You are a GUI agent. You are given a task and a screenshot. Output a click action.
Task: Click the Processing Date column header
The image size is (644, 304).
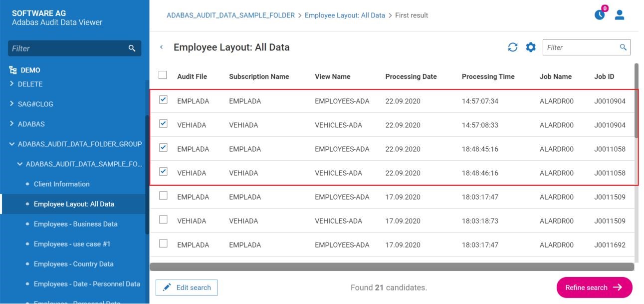point(411,76)
